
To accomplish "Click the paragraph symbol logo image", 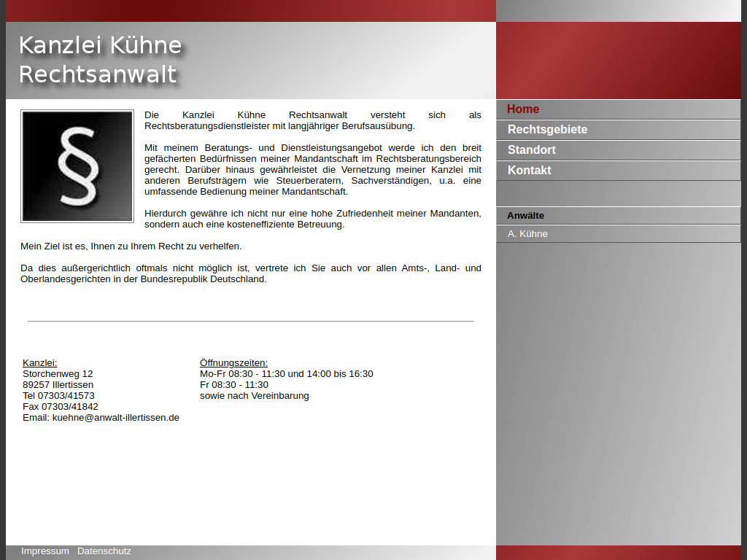I will click(x=77, y=166).
